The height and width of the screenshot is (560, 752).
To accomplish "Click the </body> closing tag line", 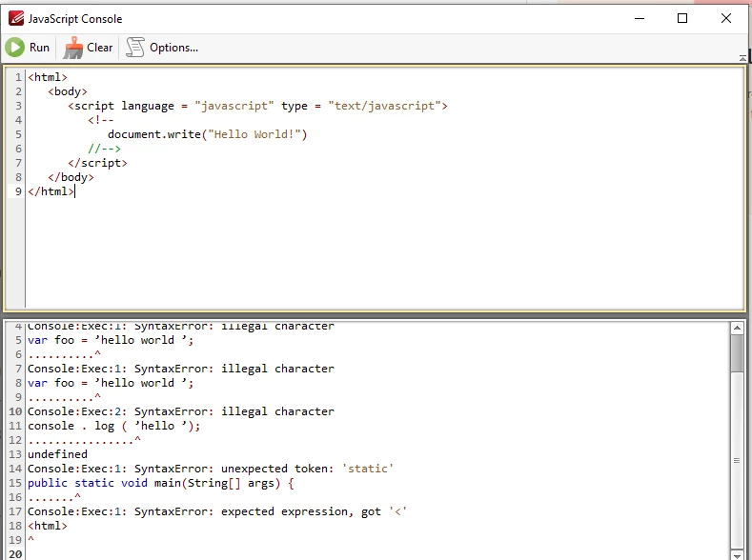I will coord(71,177).
